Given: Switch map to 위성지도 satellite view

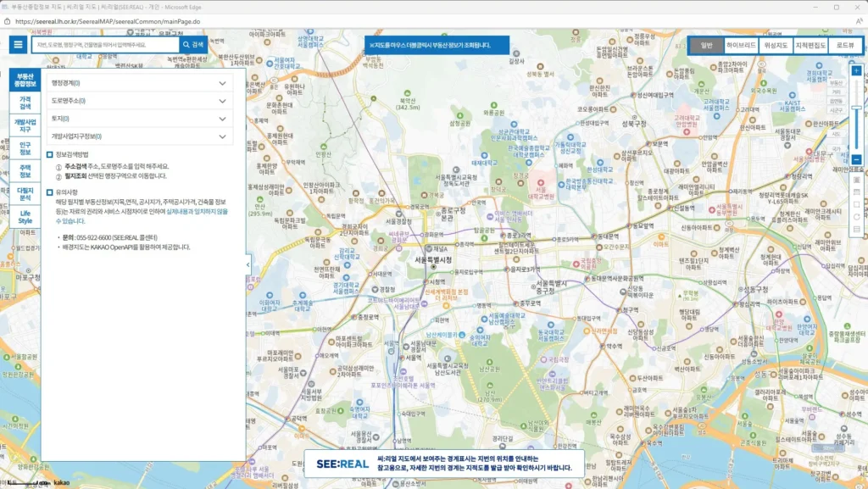Looking at the screenshot, I should click(775, 46).
